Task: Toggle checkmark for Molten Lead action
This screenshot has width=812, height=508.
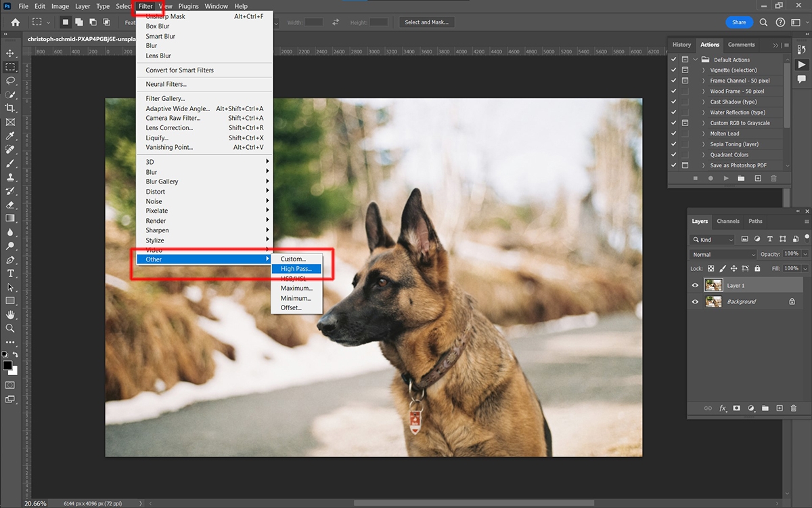Action: point(673,133)
